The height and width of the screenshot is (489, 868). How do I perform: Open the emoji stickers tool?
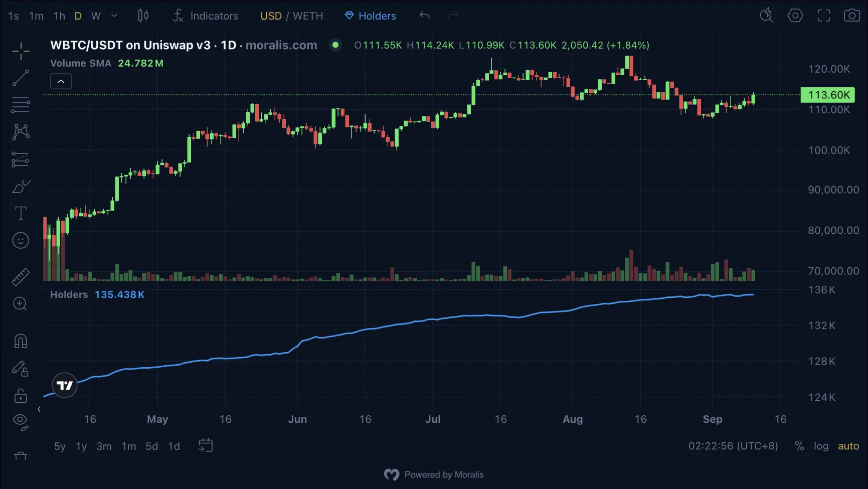pos(20,240)
